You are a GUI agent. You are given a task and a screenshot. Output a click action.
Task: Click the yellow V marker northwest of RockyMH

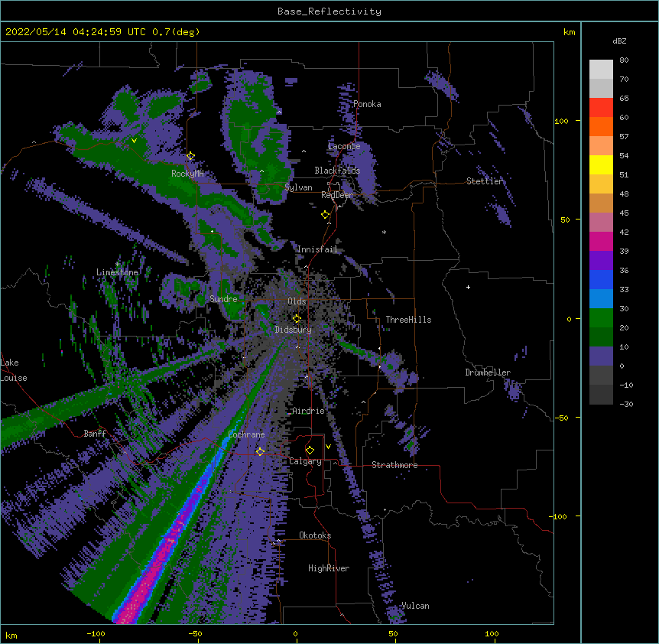[134, 141]
